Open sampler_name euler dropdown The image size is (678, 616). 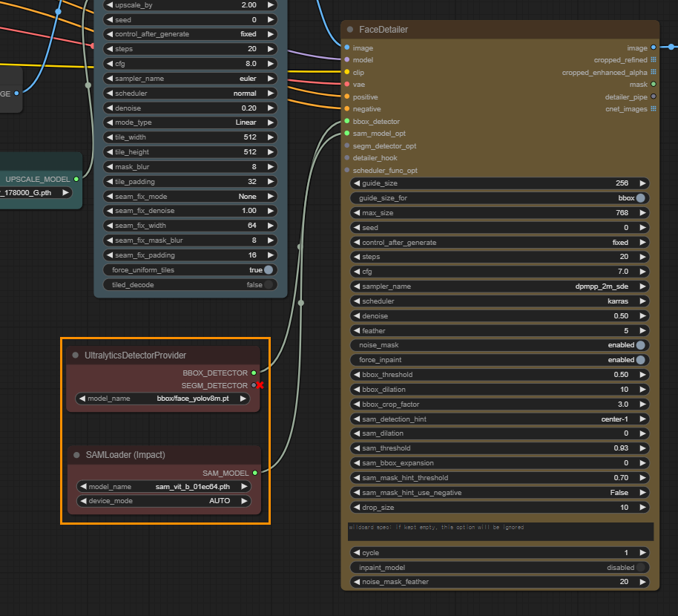[x=190, y=78]
